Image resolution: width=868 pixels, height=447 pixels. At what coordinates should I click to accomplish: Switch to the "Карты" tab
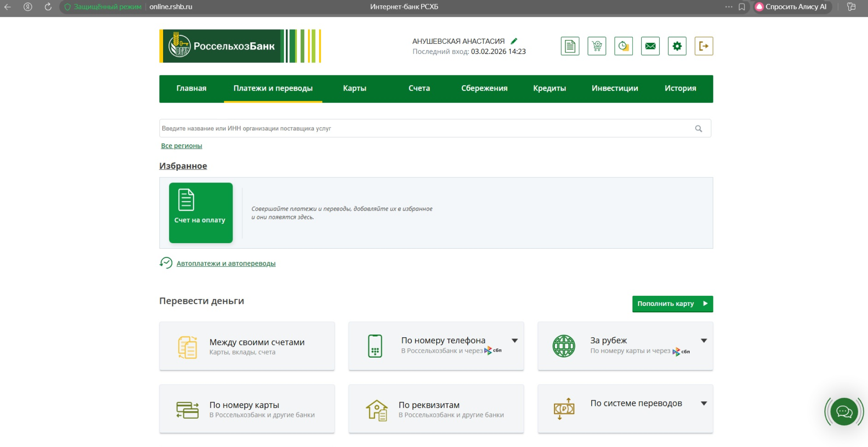click(355, 89)
